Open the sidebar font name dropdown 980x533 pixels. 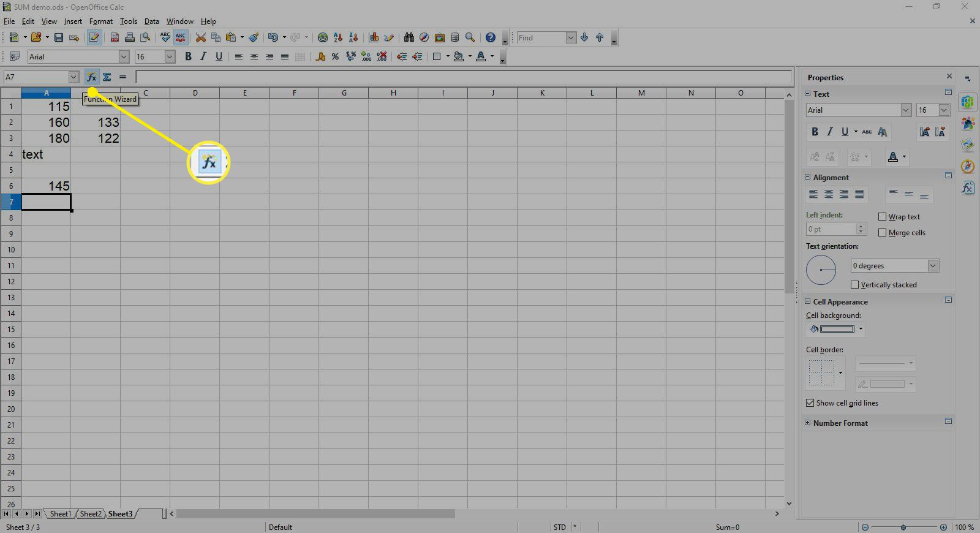pyautogui.click(x=906, y=110)
